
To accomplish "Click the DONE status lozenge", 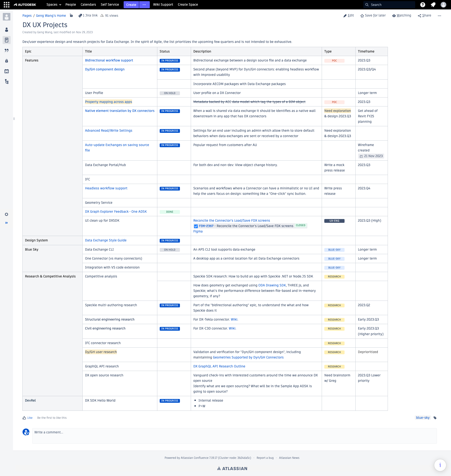I will coord(170,212).
